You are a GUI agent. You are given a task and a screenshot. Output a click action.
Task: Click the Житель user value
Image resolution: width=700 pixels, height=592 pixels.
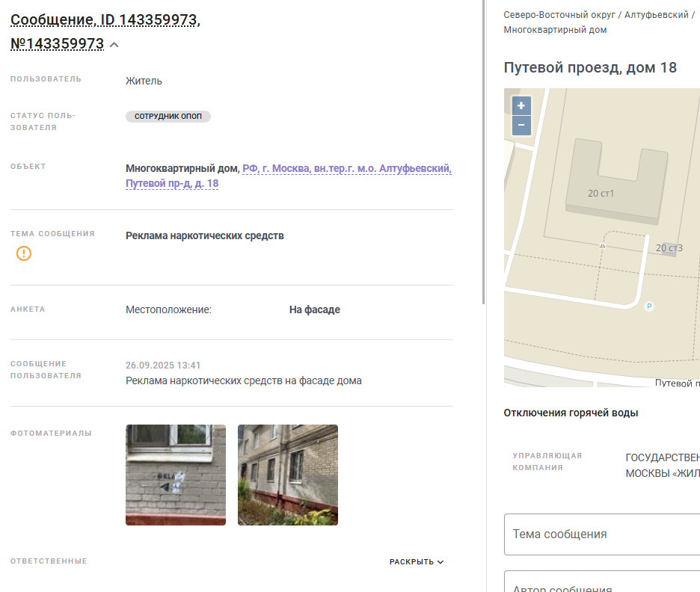pos(144,81)
